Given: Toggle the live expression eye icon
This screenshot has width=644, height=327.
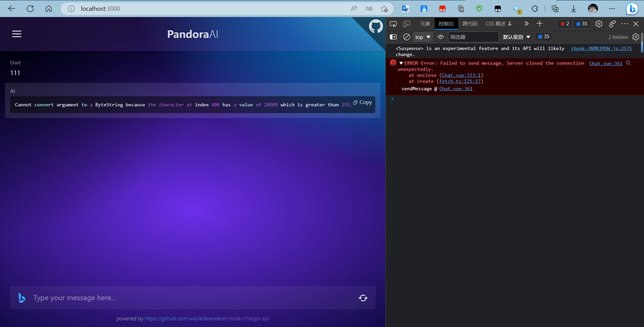Looking at the screenshot, I should [440, 37].
